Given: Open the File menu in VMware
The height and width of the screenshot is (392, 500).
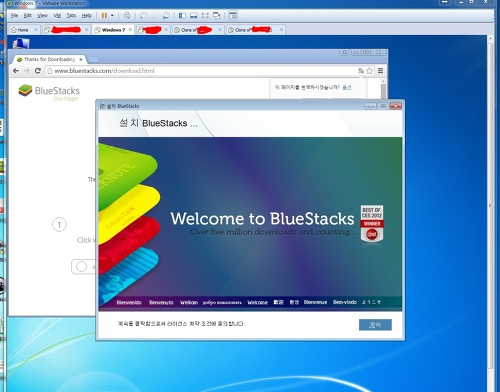Looking at the screenshot, I should tap(14, 16).
